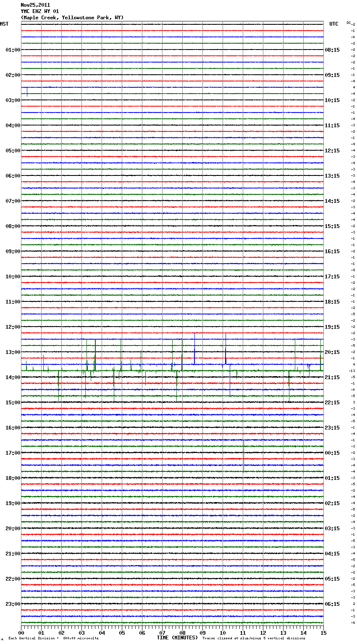Screen dimensions: 357x644
Task: Click the UTC axis header
Action: coord(334,24)
